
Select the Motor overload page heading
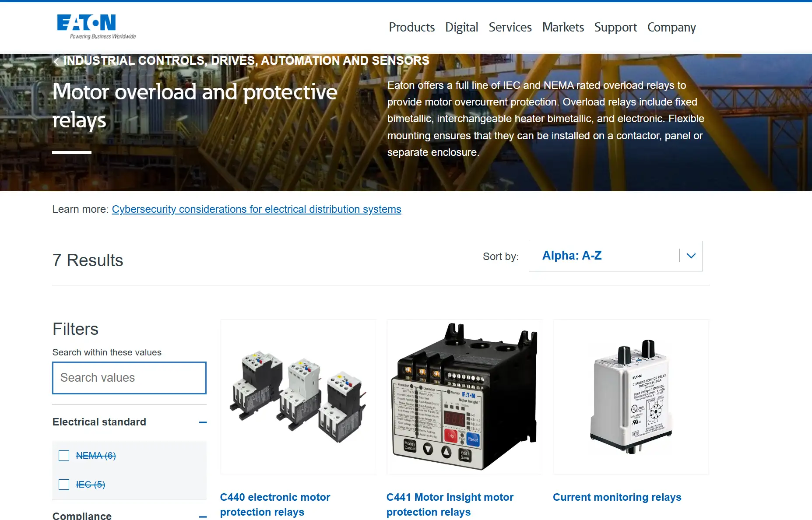coord(195,106)
